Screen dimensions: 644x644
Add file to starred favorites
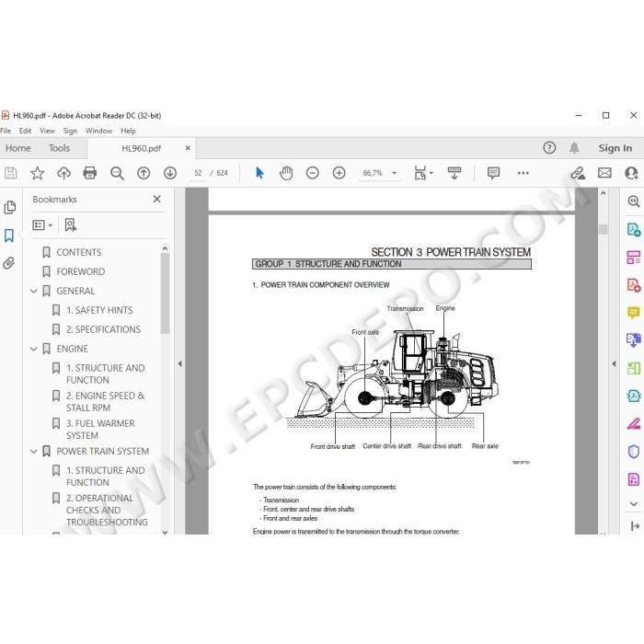point(37,173)
